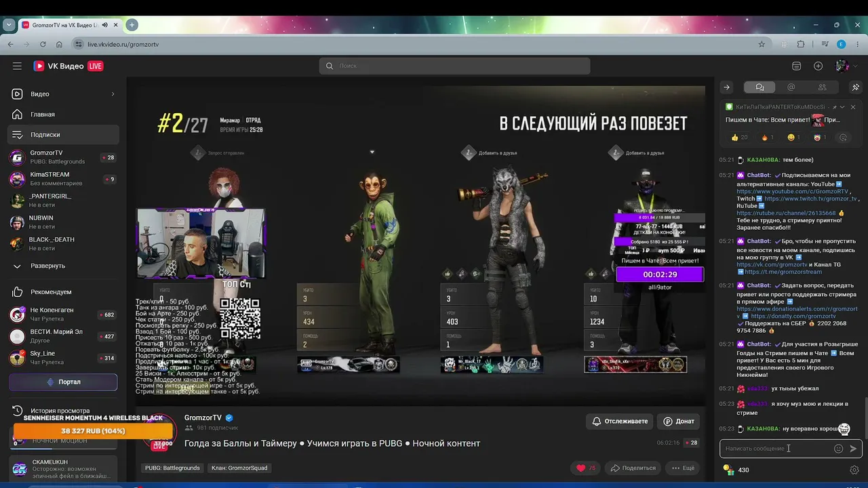
Task: Bookmark this page with the star icon
Action: pos(762,44)
